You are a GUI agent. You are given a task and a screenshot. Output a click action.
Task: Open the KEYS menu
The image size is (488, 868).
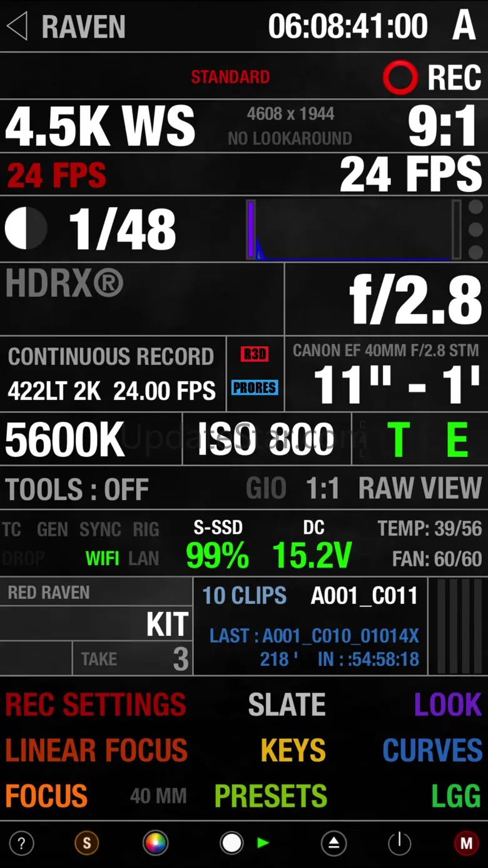coord(293,750)
